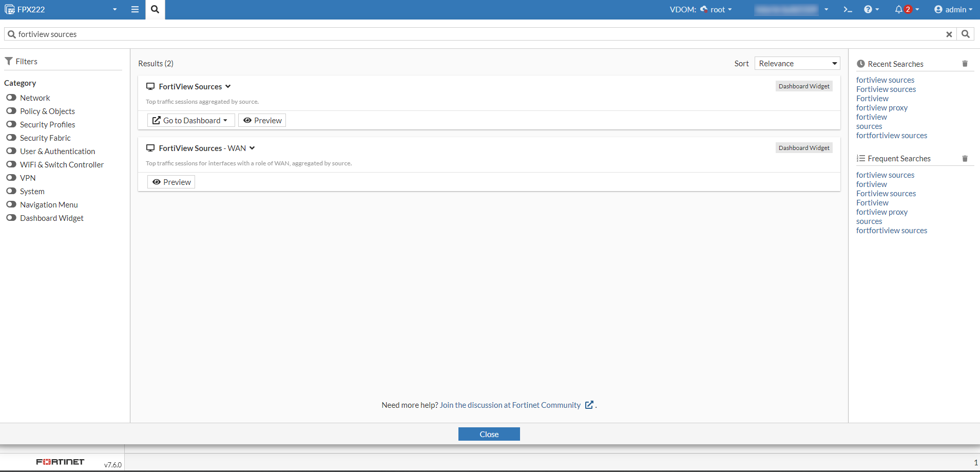Select recent search 'Fortiview sources'
Screen dimensions: 980x472
pos(886,89)
